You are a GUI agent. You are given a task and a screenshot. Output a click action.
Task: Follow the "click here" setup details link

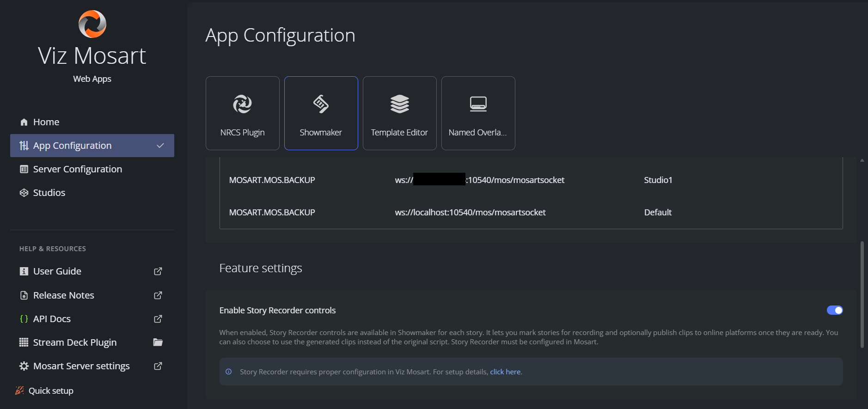505,372
